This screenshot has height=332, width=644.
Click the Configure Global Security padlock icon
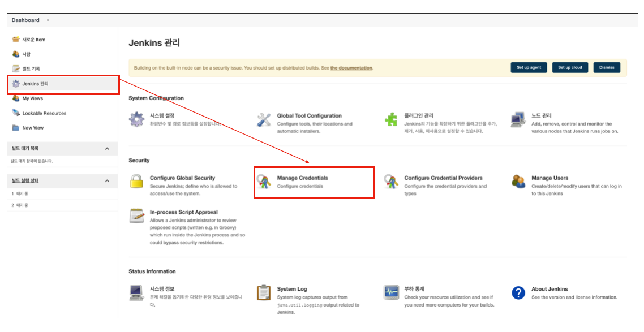click(x=136, y=181)
